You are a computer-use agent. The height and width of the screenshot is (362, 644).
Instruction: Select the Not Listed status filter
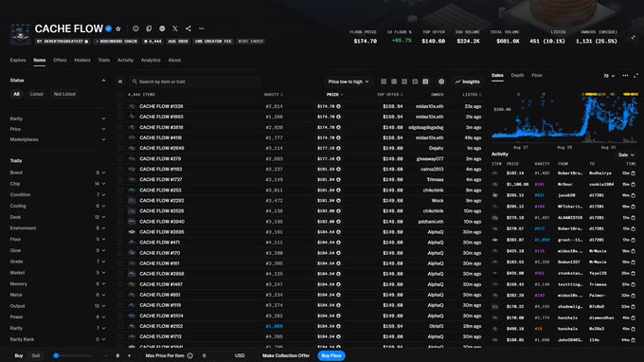click(x=64, y=94)
